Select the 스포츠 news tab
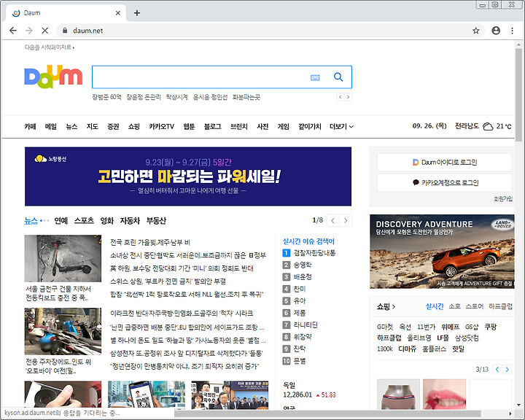This screenshot has height=420, width=525. tap(84, 221)
